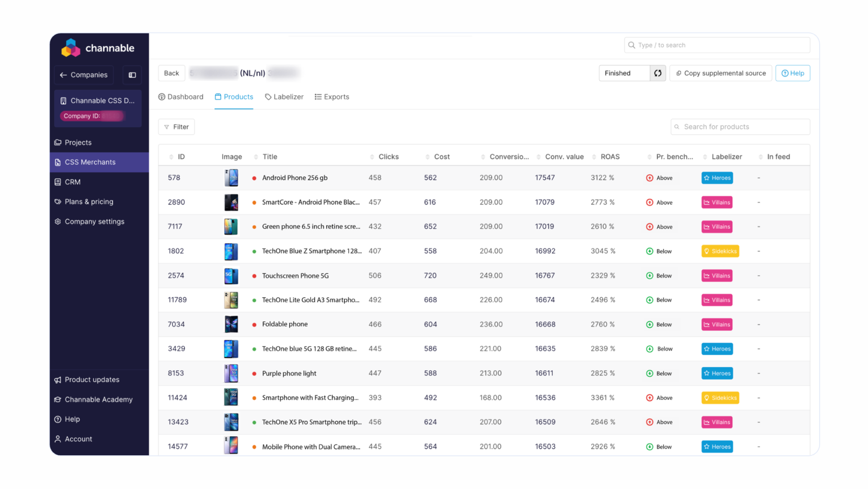Open Company settings

coord(99,221)
